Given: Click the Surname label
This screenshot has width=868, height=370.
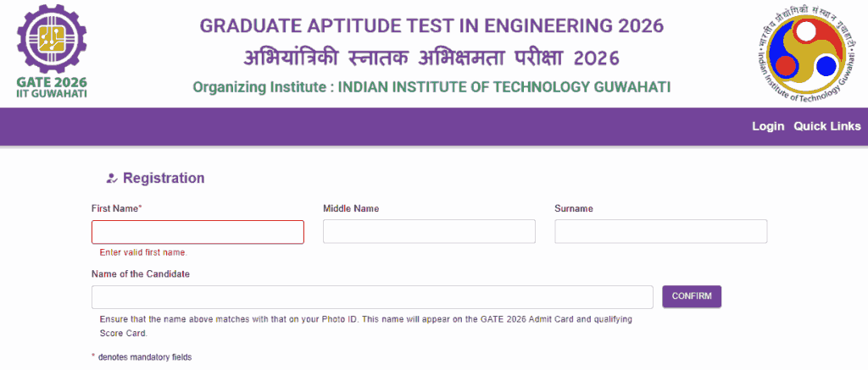Looking at the screenshot, I should [x=574, y=208].
